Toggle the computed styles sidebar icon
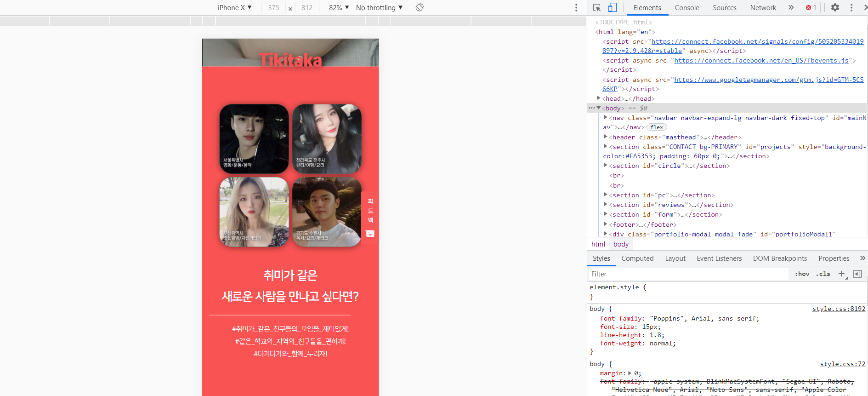868x396 pixels. [857, 274]
